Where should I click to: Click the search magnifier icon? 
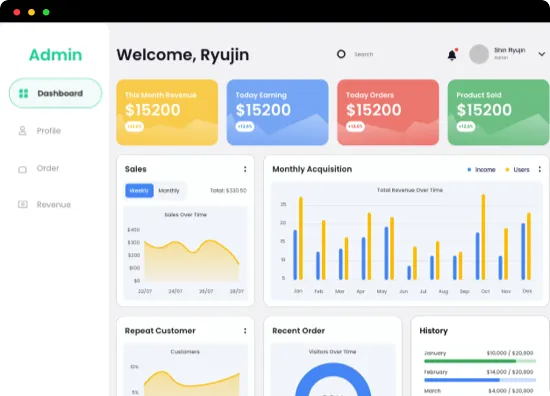[341, 54]
